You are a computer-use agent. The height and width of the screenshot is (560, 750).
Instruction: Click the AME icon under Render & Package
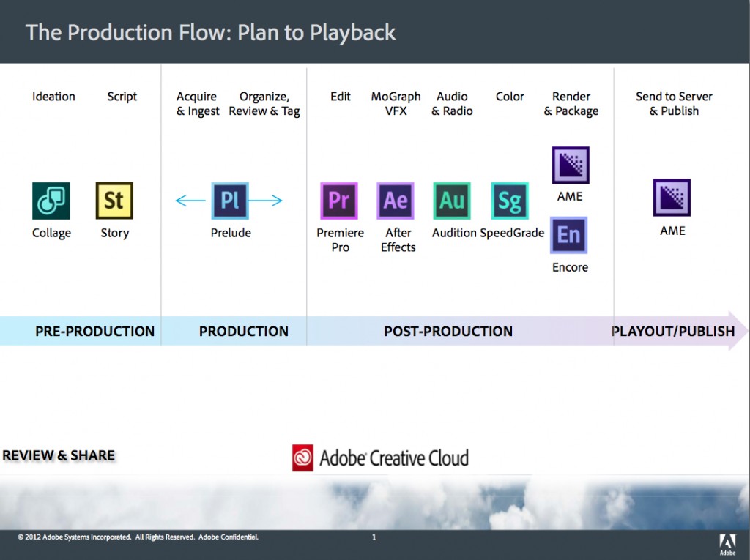pyautogui.click(x=571, y=165)
